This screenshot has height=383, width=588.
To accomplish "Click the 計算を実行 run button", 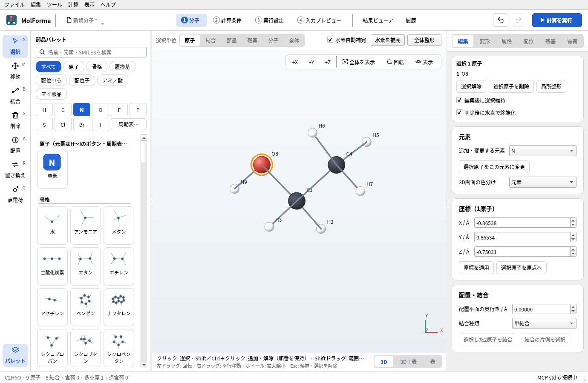I will tap(557, 20).
